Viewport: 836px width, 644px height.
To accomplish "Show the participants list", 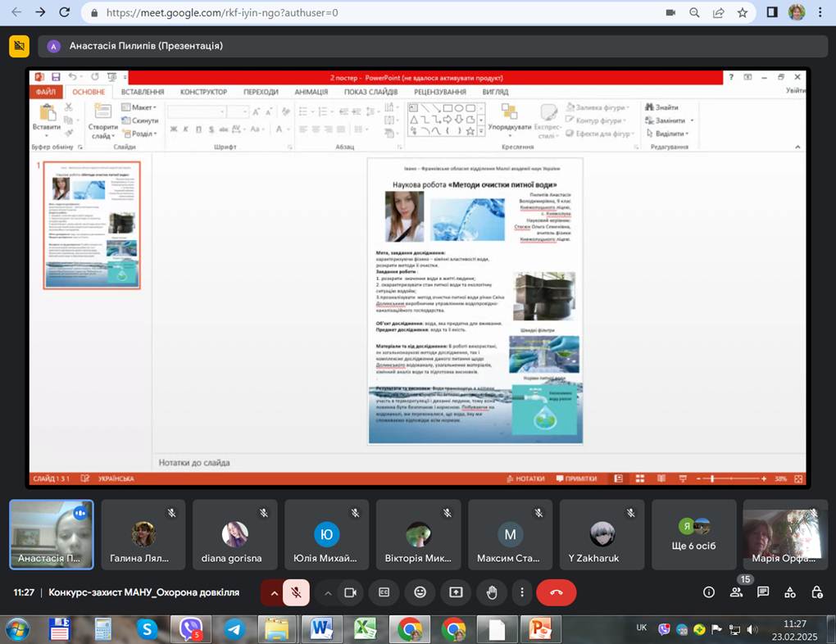I will 736,592.
